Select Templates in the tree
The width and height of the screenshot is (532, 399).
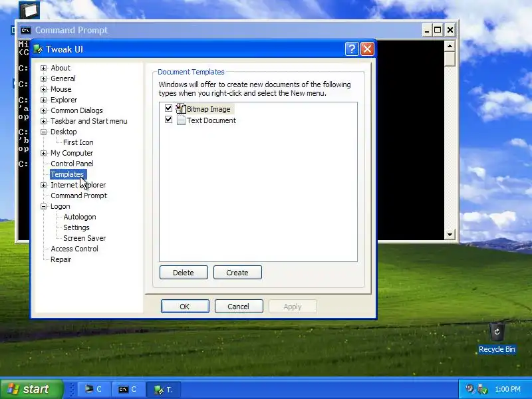pos(67,174)
